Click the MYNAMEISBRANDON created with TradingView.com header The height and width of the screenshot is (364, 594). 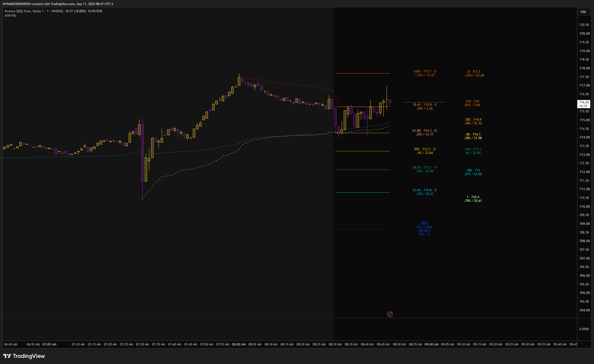click(x=58, y=4)
